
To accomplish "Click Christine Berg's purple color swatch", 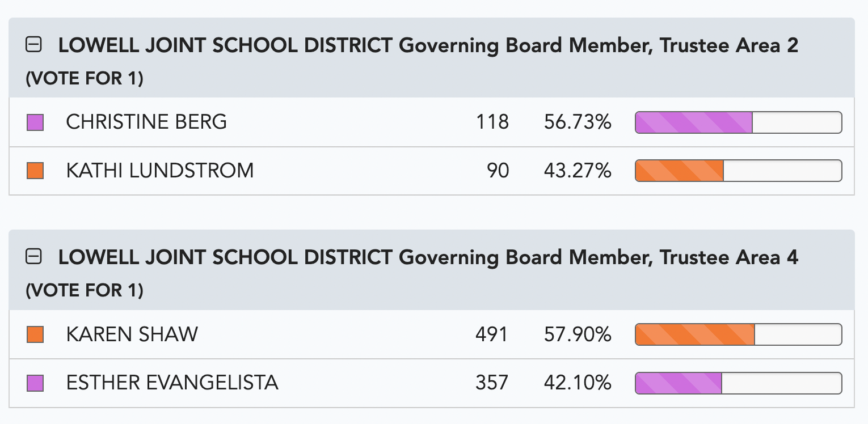I will click(35, 122).
